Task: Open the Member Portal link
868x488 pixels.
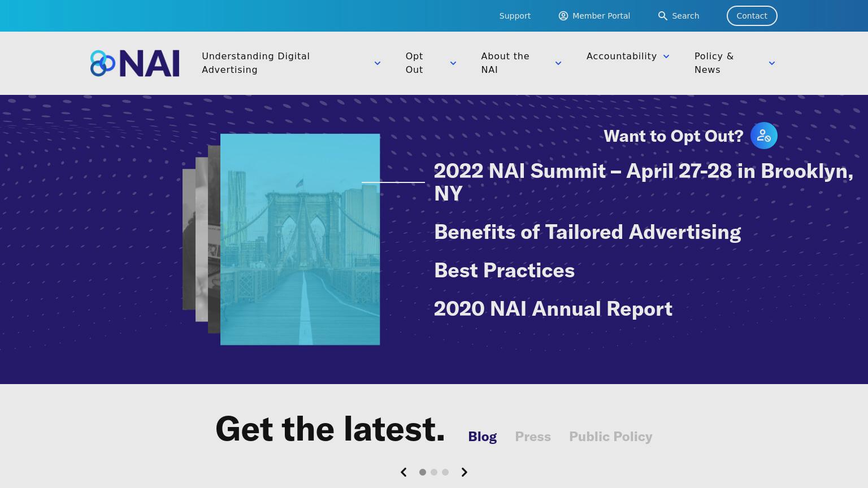Action: 601,16
